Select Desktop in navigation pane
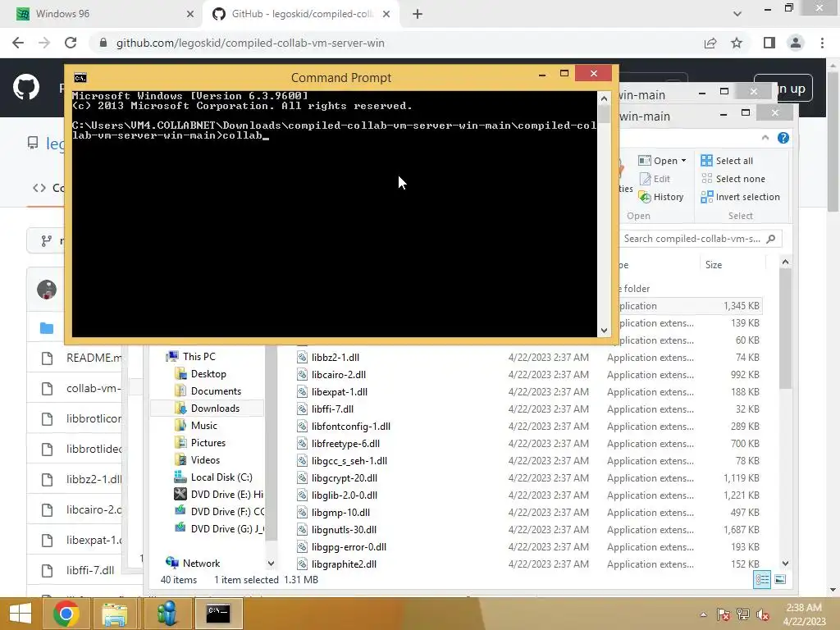The image size is (840, 630). [x=208, y=374]
